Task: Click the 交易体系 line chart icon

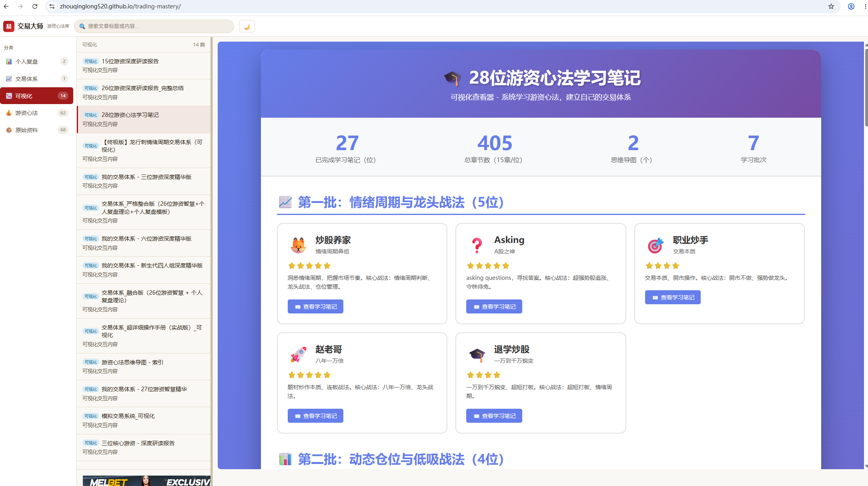Action: coord(9,79)
